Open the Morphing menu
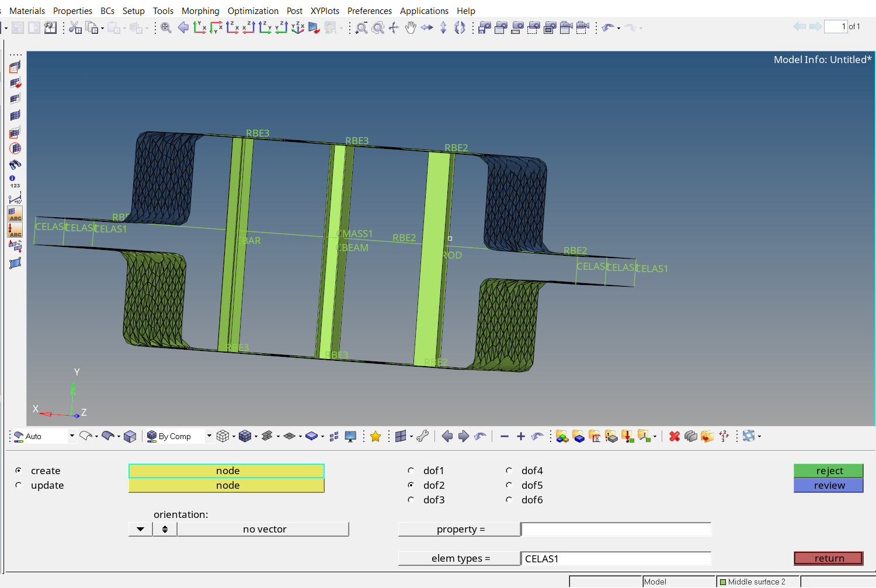 (x=200, y=11)
